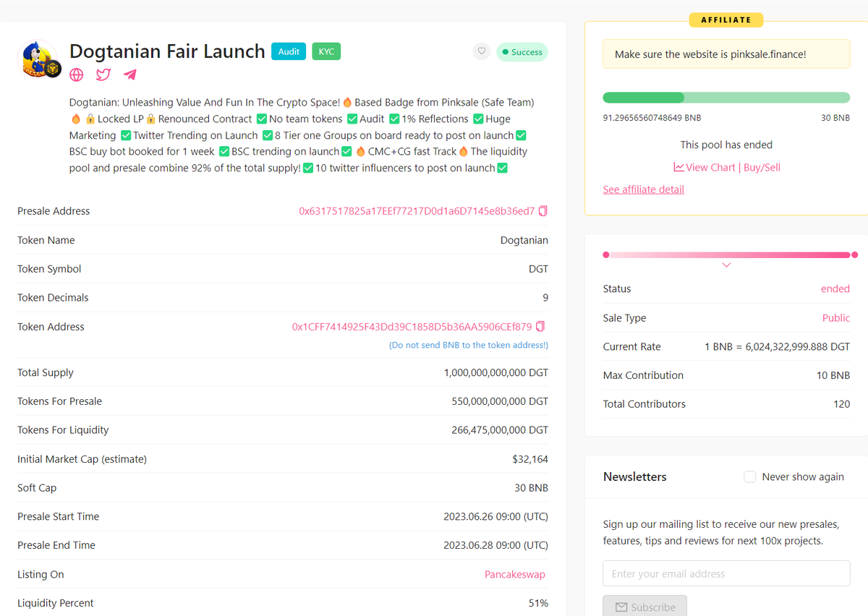Open the Telegram icon for Dogtanian

coord(130,74)
